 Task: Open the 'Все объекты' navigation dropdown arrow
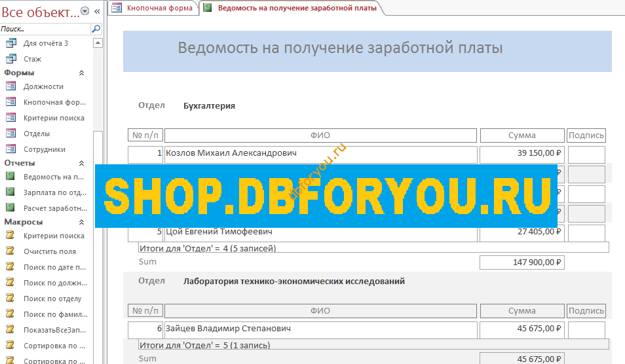click(85, 11)
